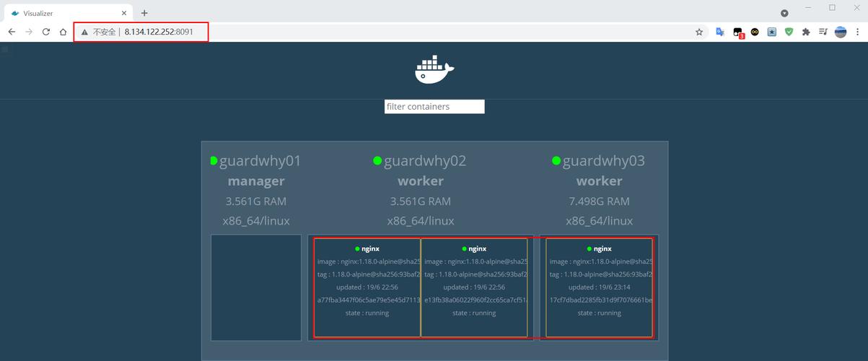Bookmark this page with the star icon
The image size is (868, 361).
pos(699,32)
